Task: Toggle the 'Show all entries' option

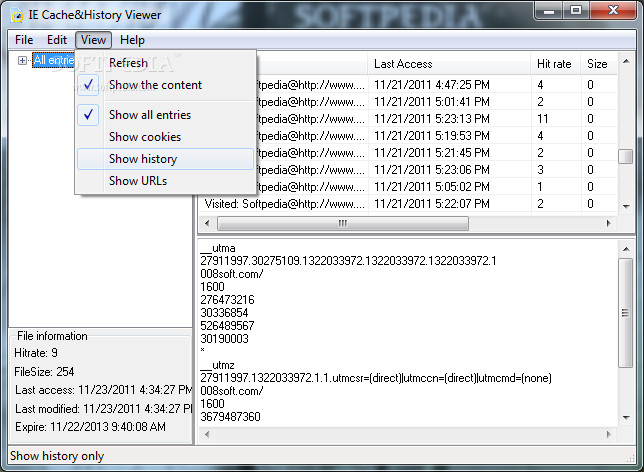Action: [x=166, y=115]
